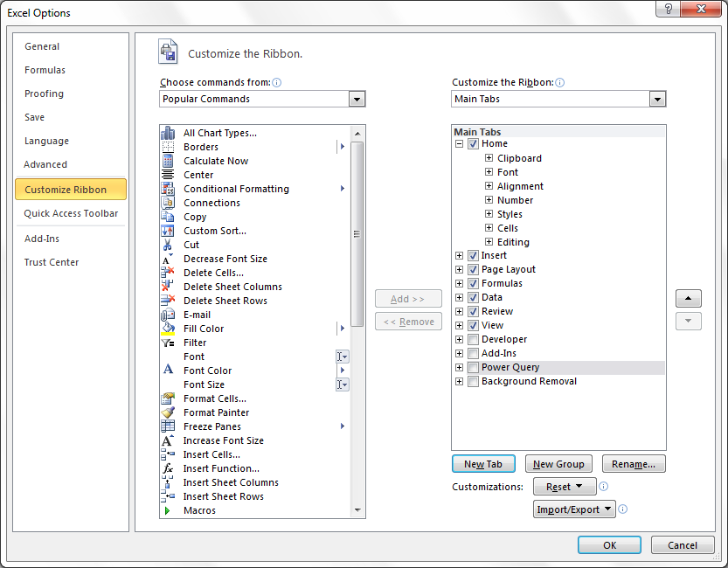This screenshot has height=568, width=728.
Task: Click the Delete Cells icon
Action: [x=168, y=273]
